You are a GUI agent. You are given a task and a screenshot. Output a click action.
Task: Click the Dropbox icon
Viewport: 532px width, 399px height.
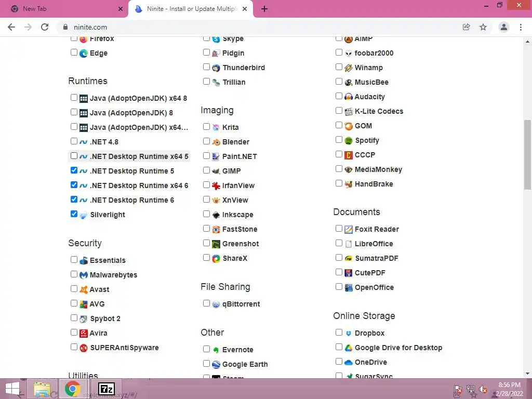pos(349,334)
